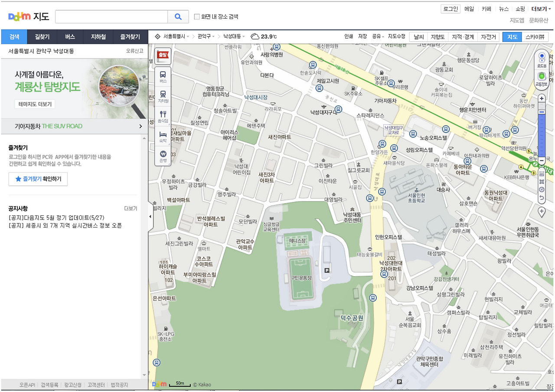Screen dimensions: 555x392
Task: Open the 공지사항 더보기 link
Action: tap(131, 209)
